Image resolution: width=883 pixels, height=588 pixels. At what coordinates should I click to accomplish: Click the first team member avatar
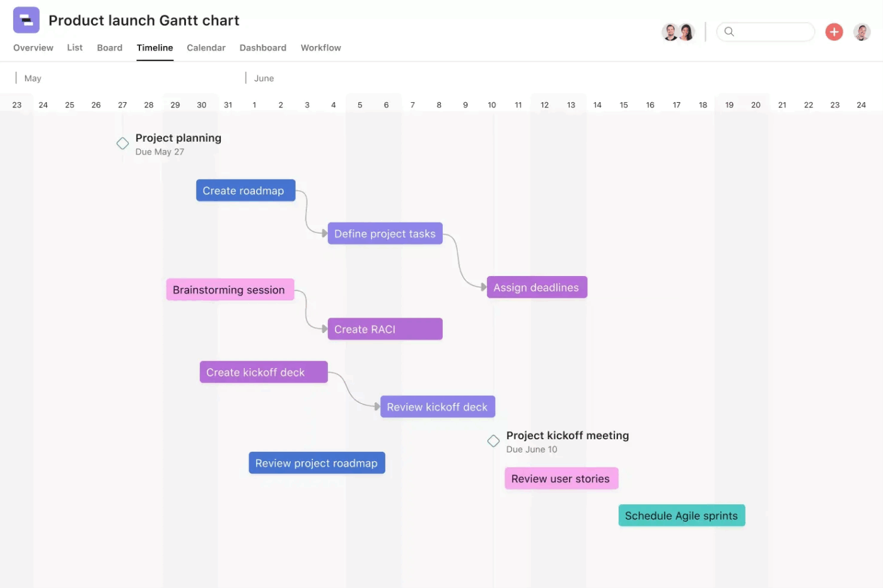click(670, 32)
